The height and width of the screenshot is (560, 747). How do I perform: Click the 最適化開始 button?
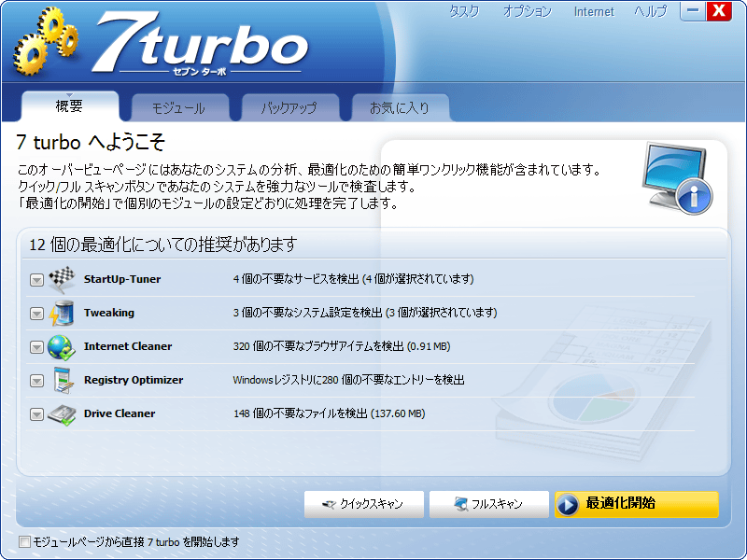[637, 504]
